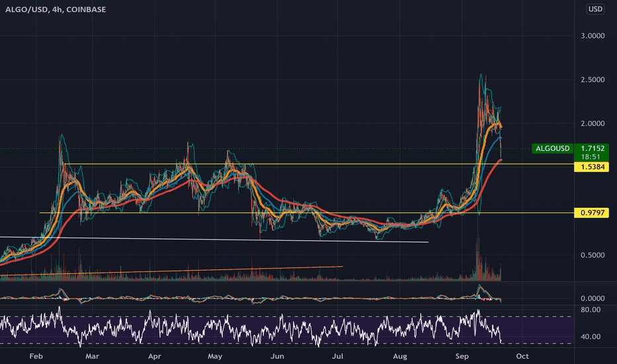Click the ALGOUSD green symbol label

point(552,148)
